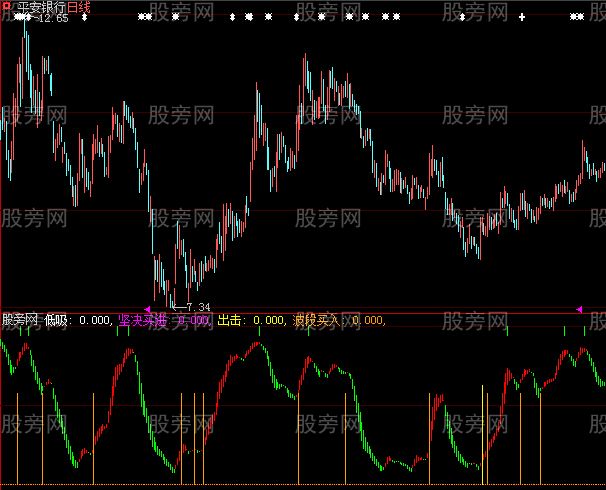606x490 pixels.
Task: Click the plus-shaped marker at chart top
Action: [x=521, y=17]
